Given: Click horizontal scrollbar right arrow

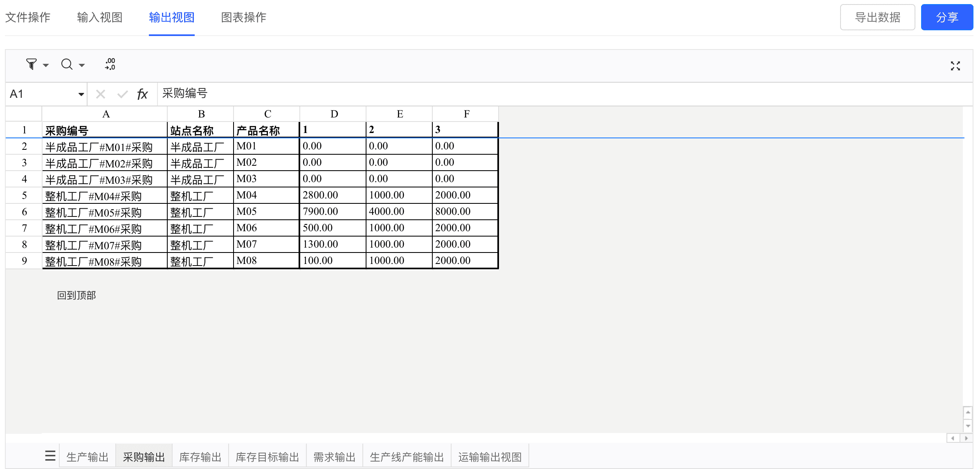Looking at the screenshot, I should tap(966, 438).
